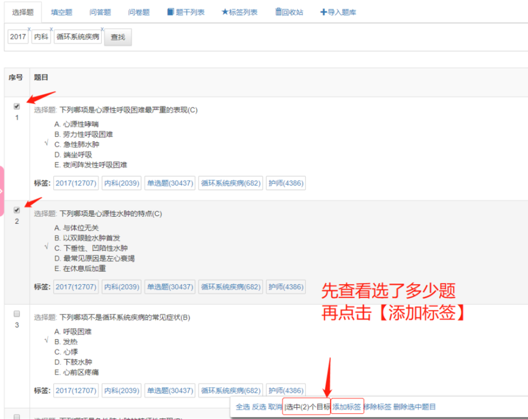Viewport: 528px width, 420px height.
Task: Click the 2017 filter tag
Action: (18, 37)
